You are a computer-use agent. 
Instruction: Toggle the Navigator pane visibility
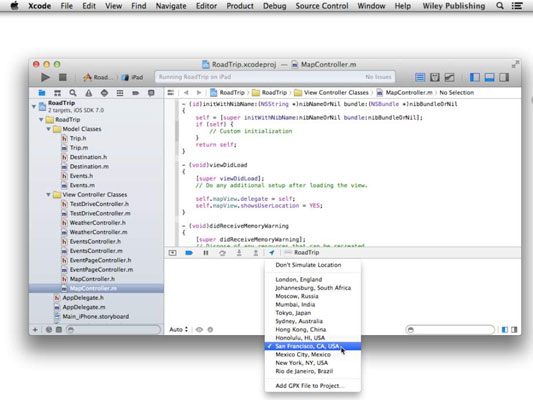point(475,77)
